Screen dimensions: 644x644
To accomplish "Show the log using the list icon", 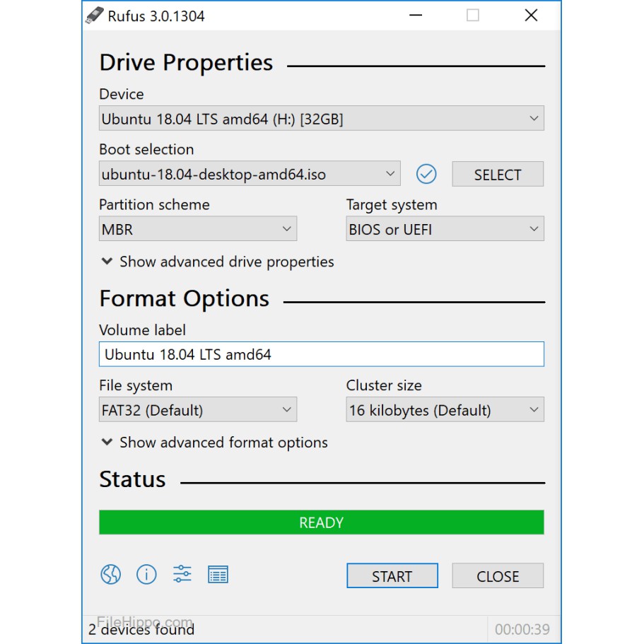I will (x=218, y=575).
